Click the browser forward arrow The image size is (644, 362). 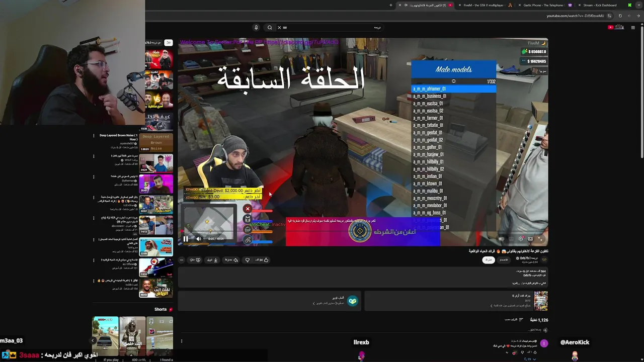[x=629, y=16]
